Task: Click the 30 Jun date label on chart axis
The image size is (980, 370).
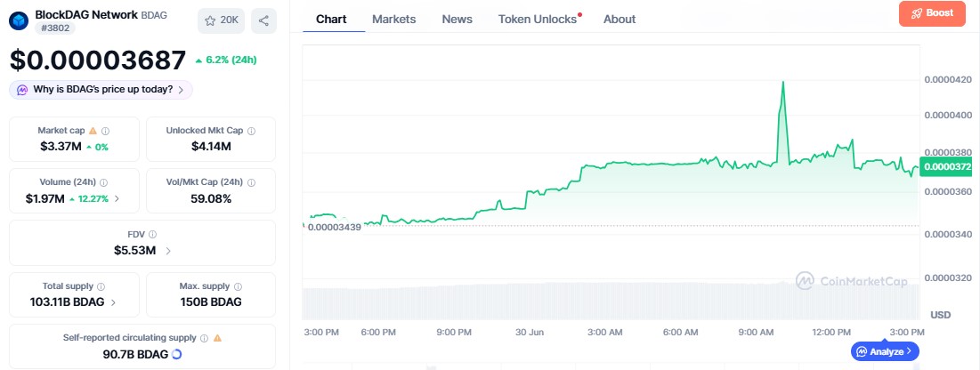Action: coord(530,333)
